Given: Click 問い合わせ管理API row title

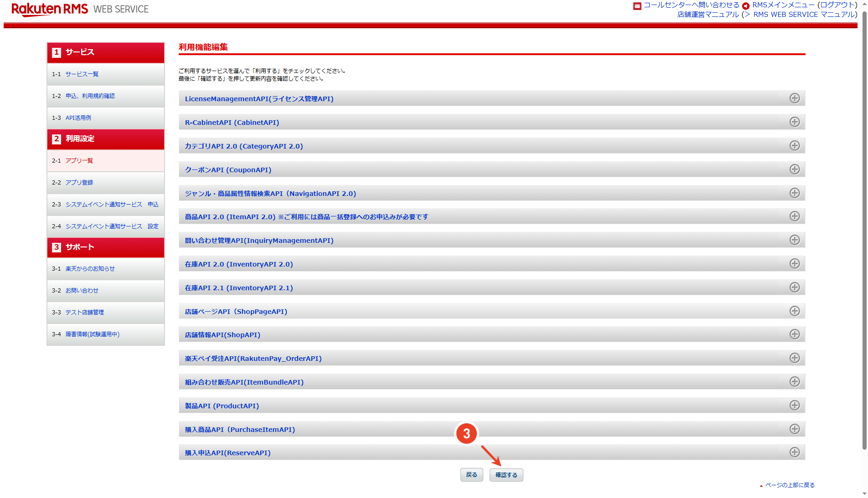Looking at the screenshot, I should coord(259,241).
